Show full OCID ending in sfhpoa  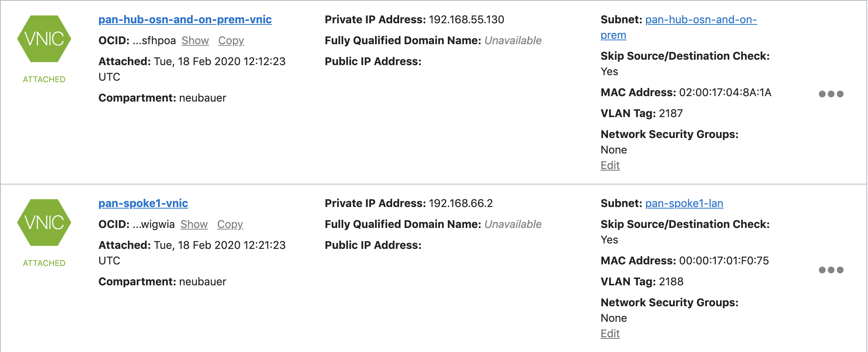195,40
